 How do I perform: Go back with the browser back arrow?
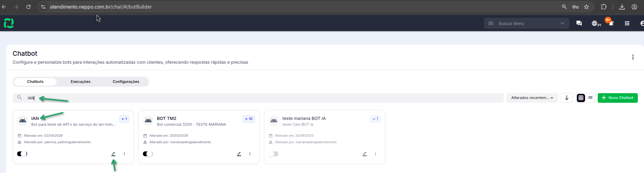(4, 7)
